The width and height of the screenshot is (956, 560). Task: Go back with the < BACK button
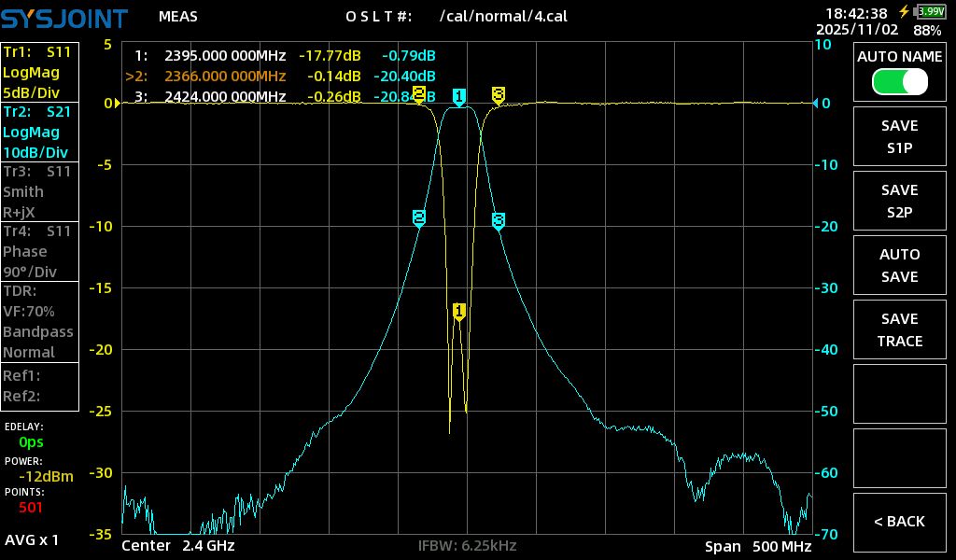pos(900,522)
